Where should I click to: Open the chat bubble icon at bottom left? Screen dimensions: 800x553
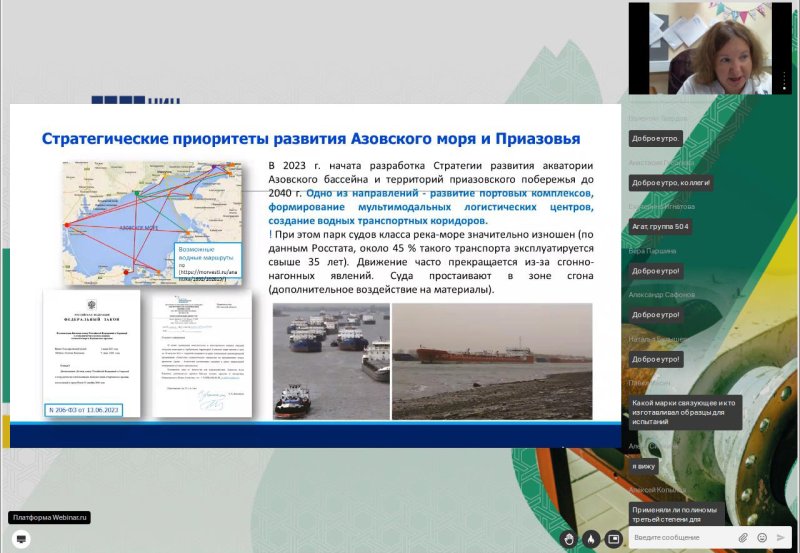[21, 538]
